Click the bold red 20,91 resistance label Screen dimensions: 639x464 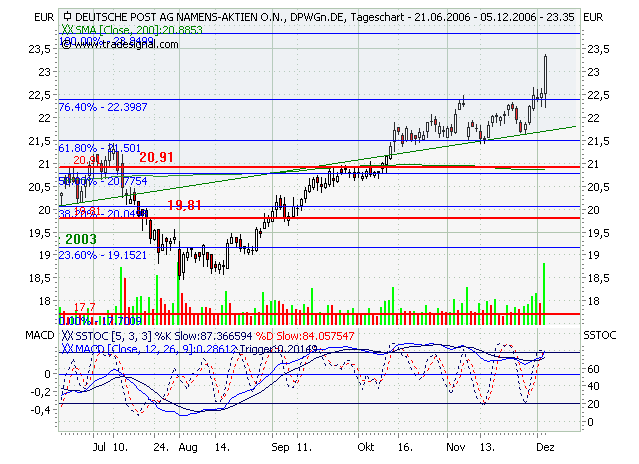[x=156, y=157]
